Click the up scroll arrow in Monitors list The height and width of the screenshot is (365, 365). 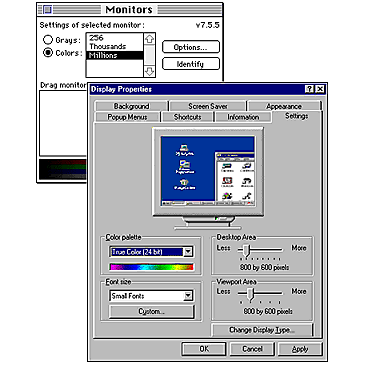pos(150,39)
